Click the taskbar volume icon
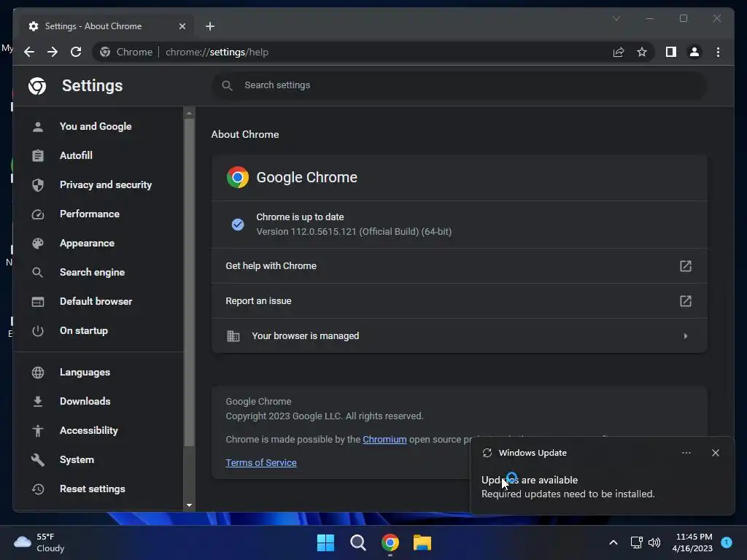The width and height of the screenshot is (747, 560). tap(654, 542)
